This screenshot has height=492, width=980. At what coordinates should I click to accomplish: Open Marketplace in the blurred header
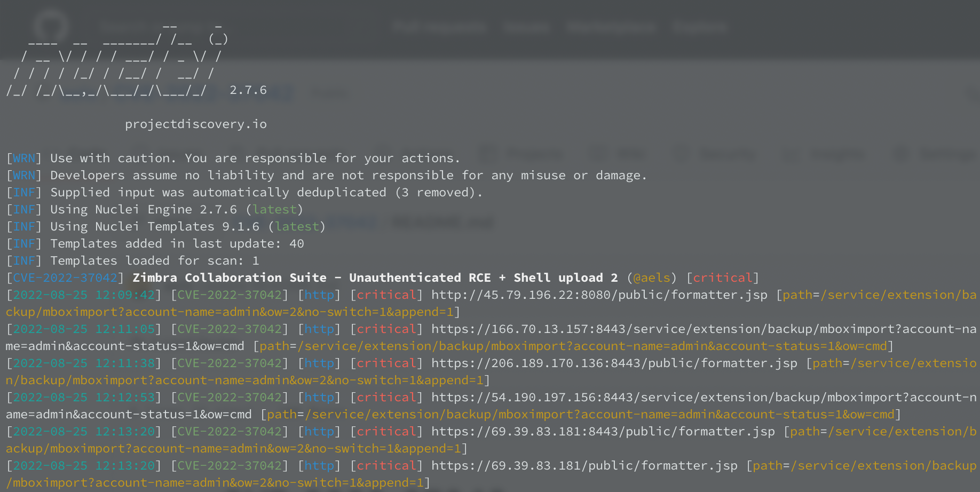(611, 27)
